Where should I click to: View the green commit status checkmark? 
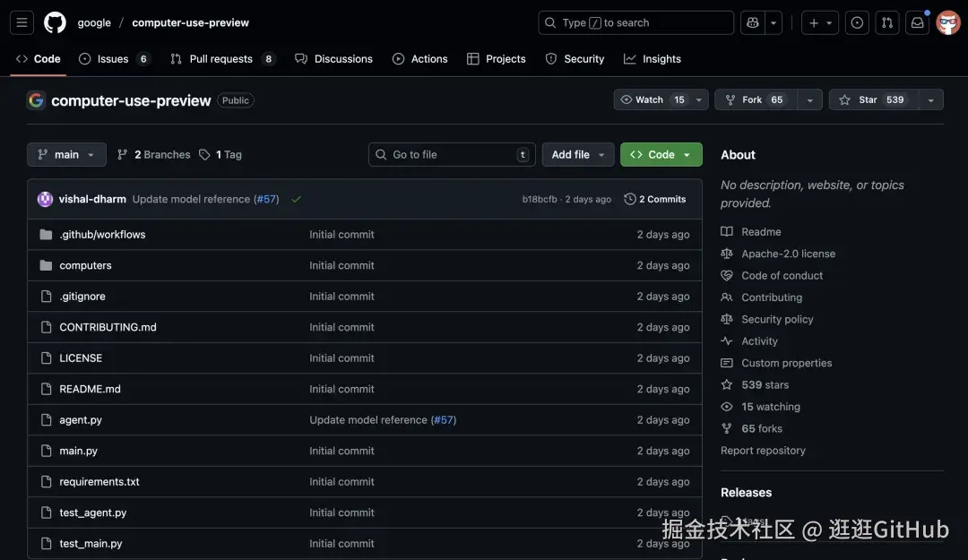pos(297,200)
